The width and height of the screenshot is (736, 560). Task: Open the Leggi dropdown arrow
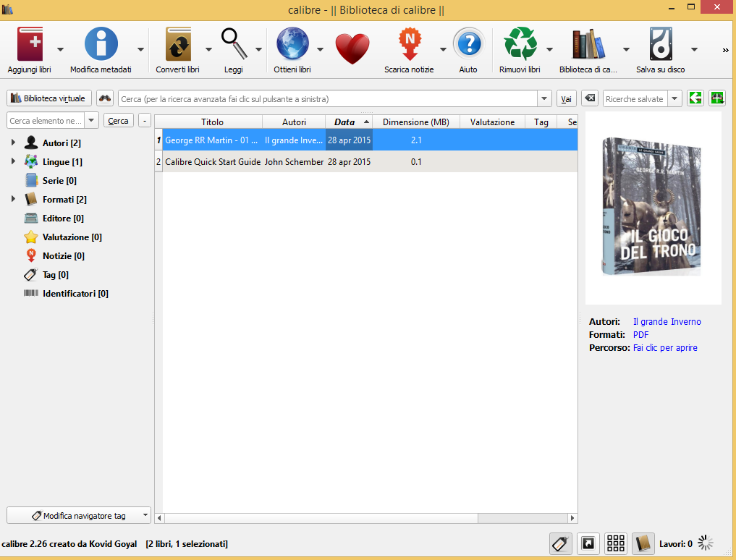(258, 49)
